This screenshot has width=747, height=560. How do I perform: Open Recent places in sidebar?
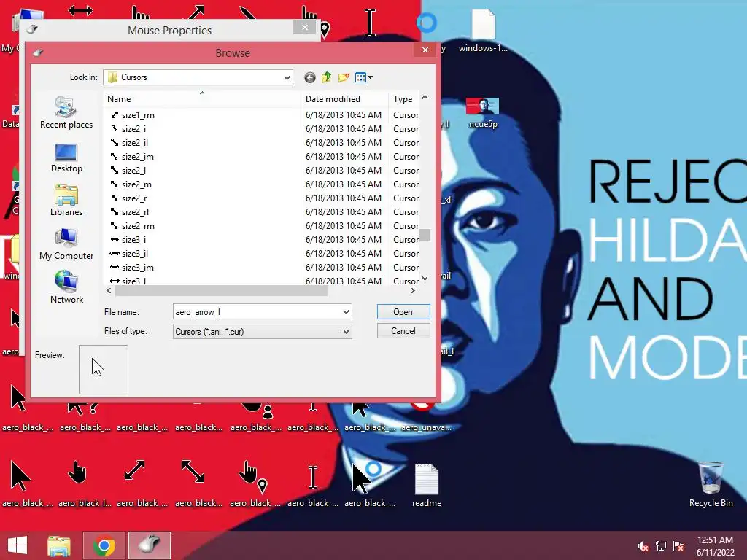pos(66,112)
